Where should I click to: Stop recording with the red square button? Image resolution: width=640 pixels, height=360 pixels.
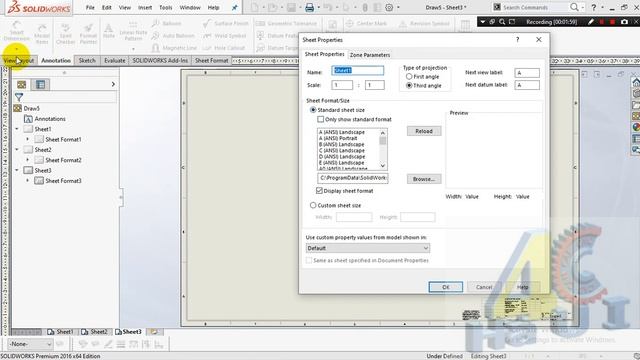tap(612, 22)
